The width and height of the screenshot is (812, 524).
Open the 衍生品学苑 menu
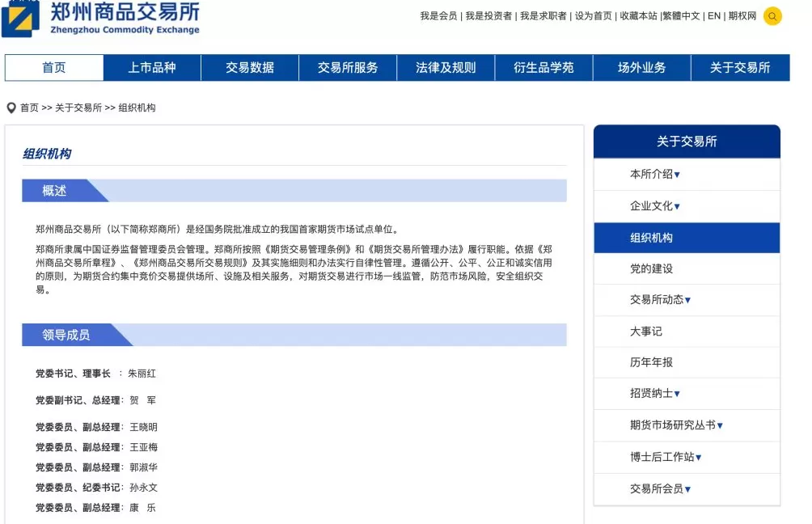tap(543, 68)
